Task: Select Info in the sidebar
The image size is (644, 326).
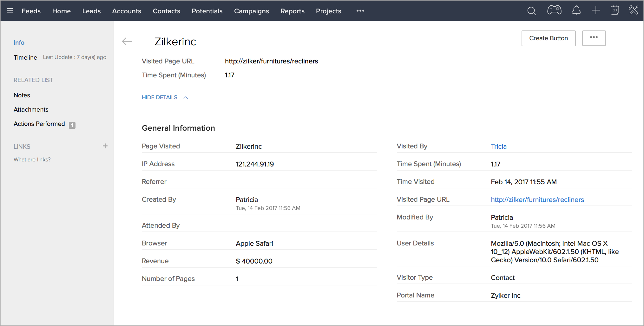Action: point(19,42)
